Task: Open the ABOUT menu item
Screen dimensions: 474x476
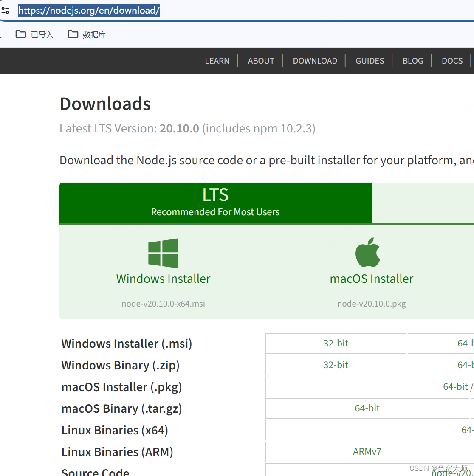Action: click(261, 61)
